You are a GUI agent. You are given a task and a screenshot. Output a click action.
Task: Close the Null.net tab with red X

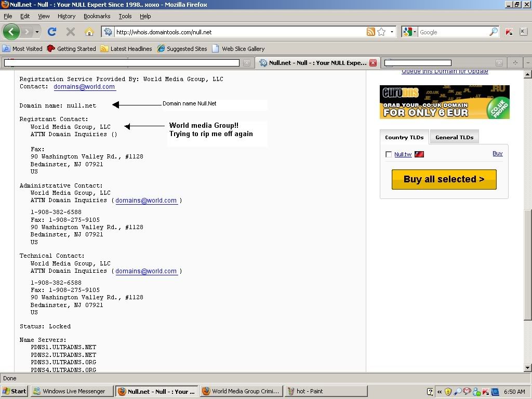[373, 63]
